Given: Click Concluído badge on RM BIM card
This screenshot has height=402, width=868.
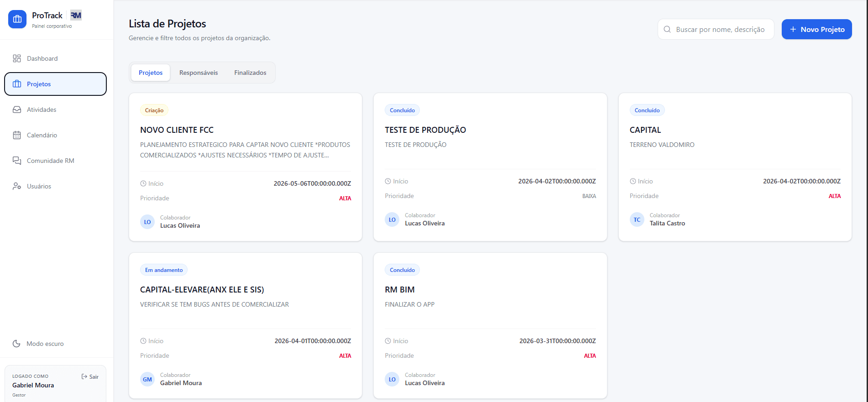Looking at the screenshot, I should point(402,270).
